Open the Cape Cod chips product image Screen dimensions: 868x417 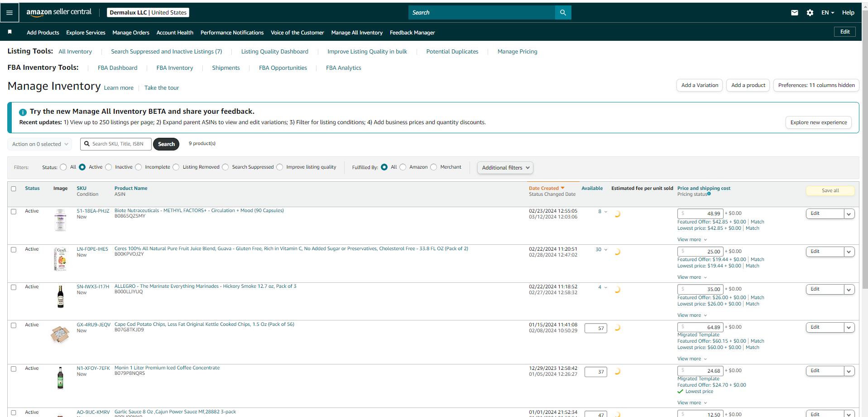(60, 335)
